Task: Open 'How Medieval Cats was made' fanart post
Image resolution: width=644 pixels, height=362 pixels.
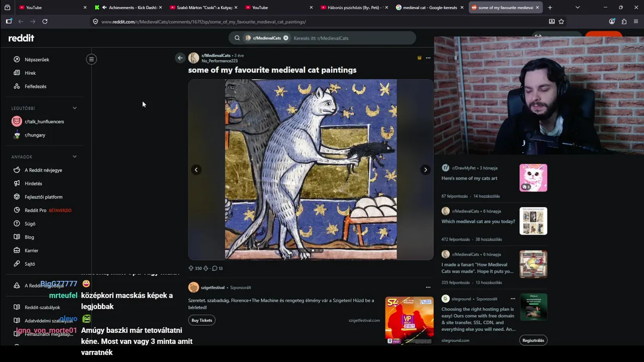Action: 477,268
